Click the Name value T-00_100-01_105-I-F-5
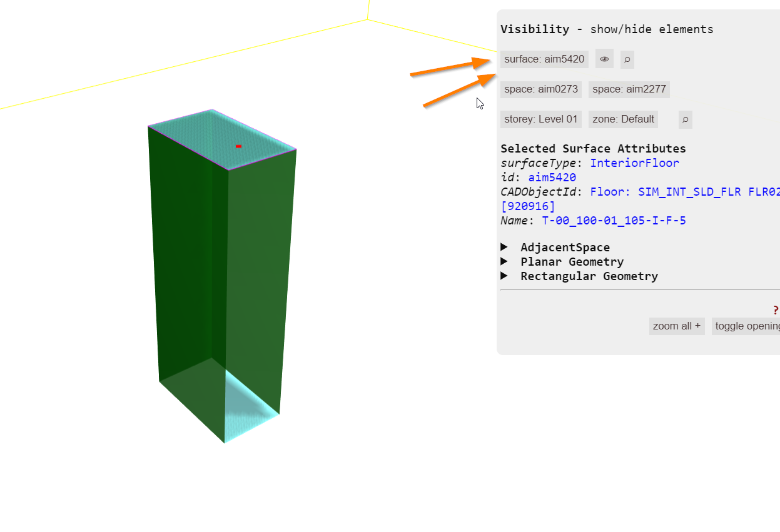The height and width of the screenshot is (532, 780). coord(614,221)
